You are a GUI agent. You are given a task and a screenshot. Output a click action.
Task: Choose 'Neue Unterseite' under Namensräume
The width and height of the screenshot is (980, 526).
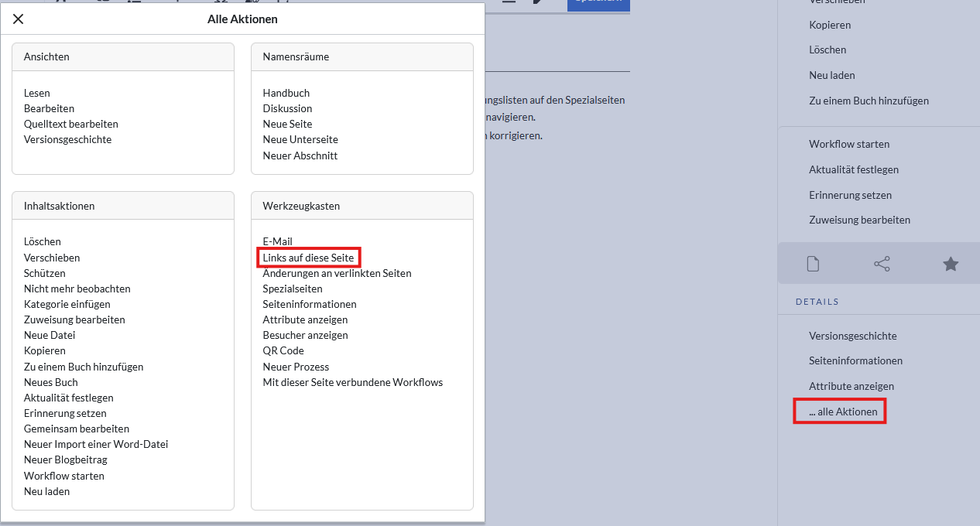[300, 139]
